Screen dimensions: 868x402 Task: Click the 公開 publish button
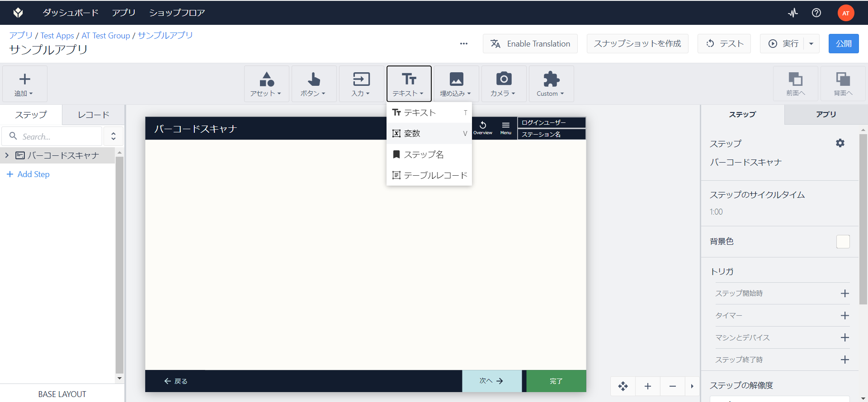click(844, 44)
